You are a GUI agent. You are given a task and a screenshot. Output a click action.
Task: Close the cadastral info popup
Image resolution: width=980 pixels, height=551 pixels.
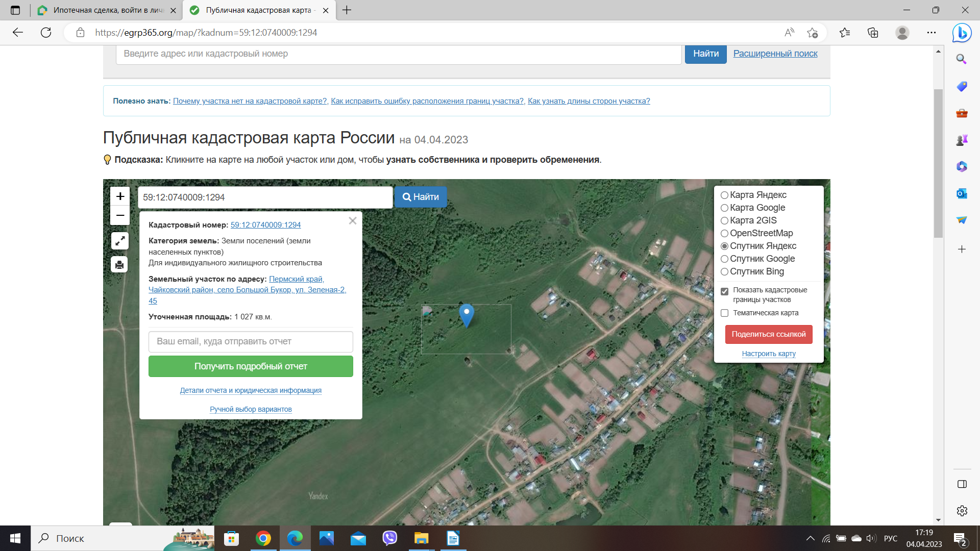(353, 221)
